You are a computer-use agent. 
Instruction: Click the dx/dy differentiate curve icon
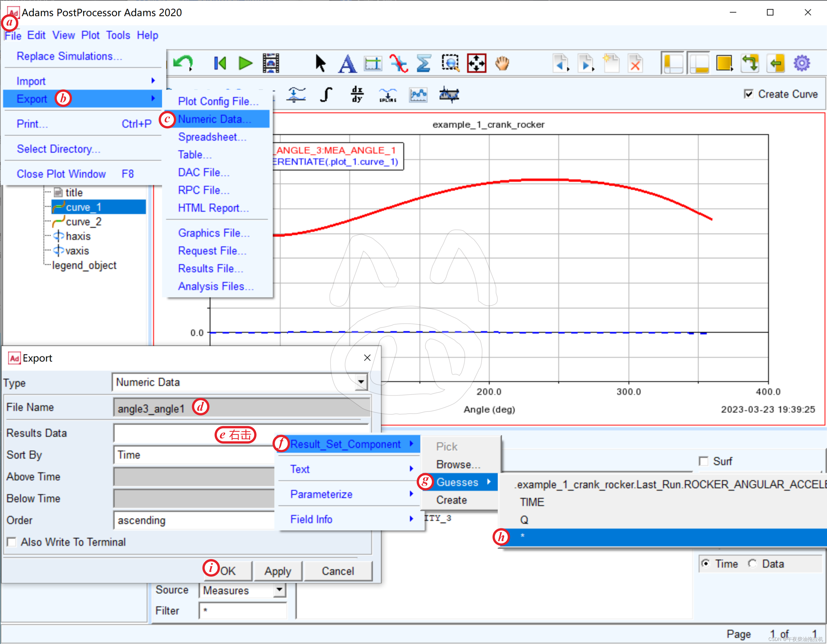(357, 94)
